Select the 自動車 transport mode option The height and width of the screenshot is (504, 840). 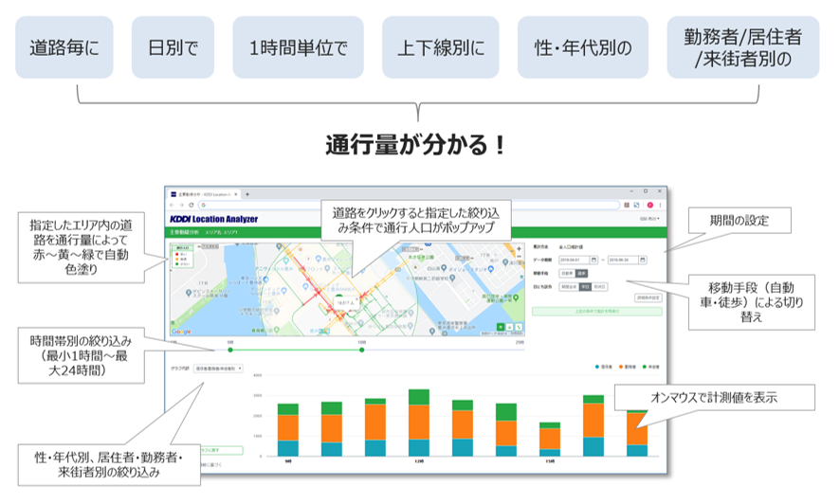[x=566, y=274]
